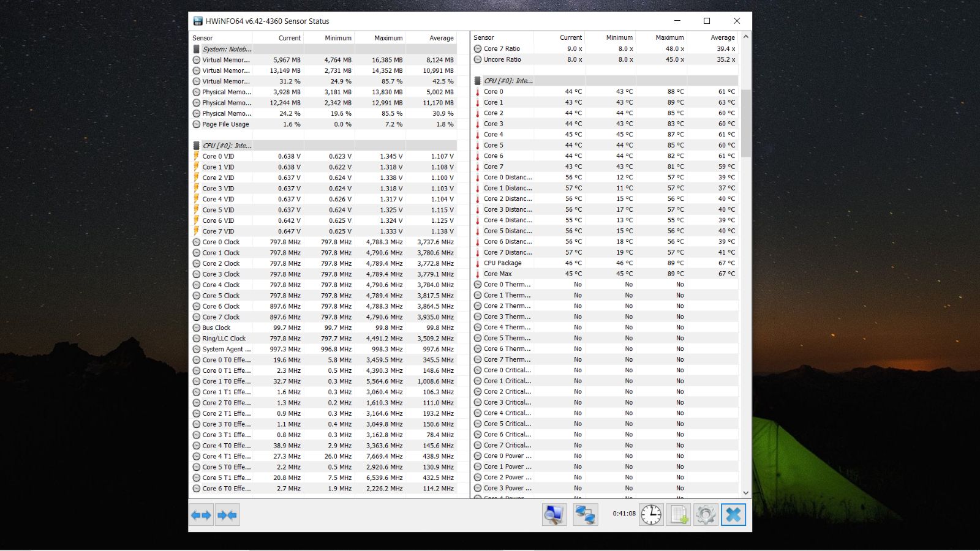Image resolution: width=980 pixels, height=551 pixels.
Task: Click the 1.345 V maximum value
Action: [391, 156]
